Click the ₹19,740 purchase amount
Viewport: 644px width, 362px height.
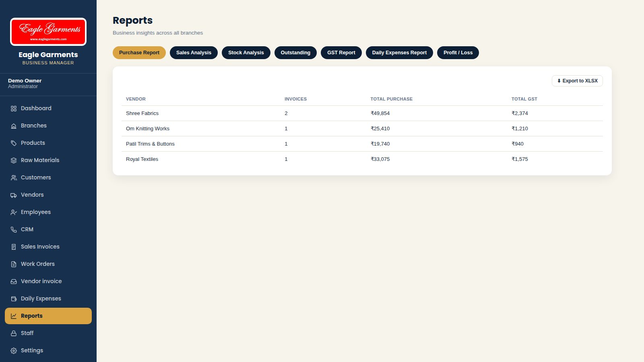[380, 144]
